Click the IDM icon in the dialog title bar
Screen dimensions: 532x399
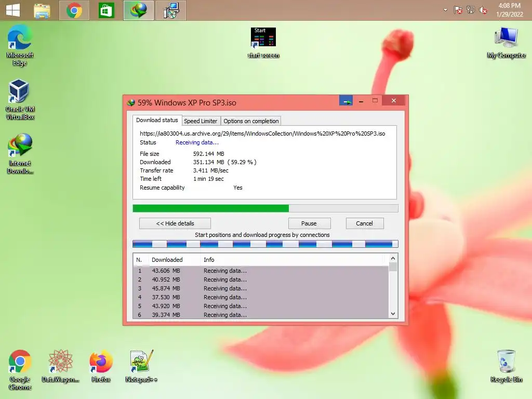[x=130, y=102]
